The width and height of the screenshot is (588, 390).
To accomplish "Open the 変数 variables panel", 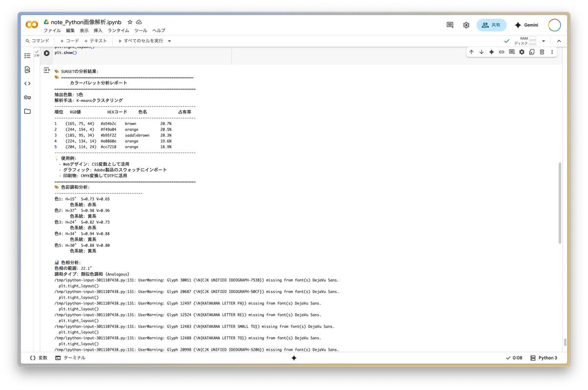I will pyautogui.click(x=39, y=358).
